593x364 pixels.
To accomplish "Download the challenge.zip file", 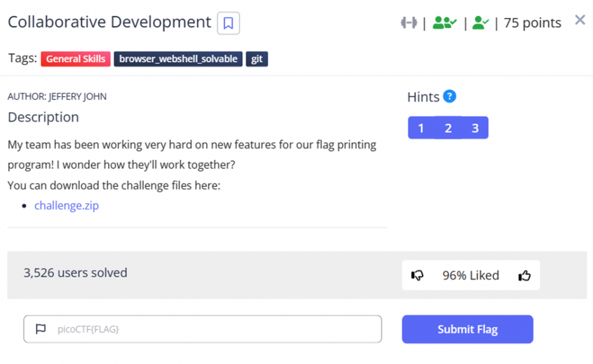I will 67,205.
